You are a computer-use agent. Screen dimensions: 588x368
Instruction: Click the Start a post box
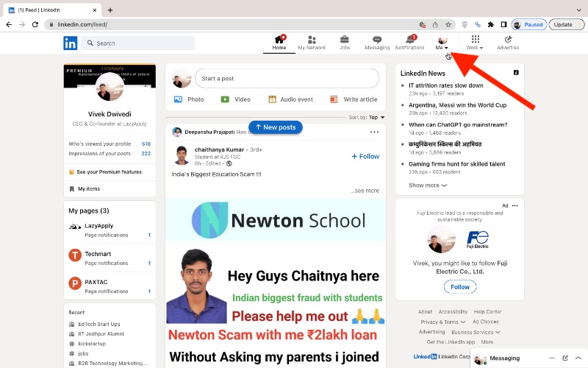pos(287,79)
